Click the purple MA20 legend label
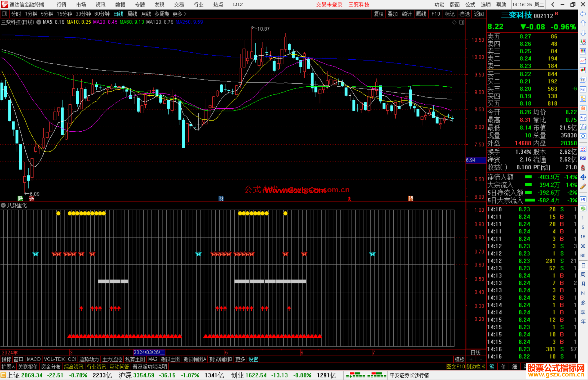This screenshot has width=588, height=380. (x=105, y=22)
